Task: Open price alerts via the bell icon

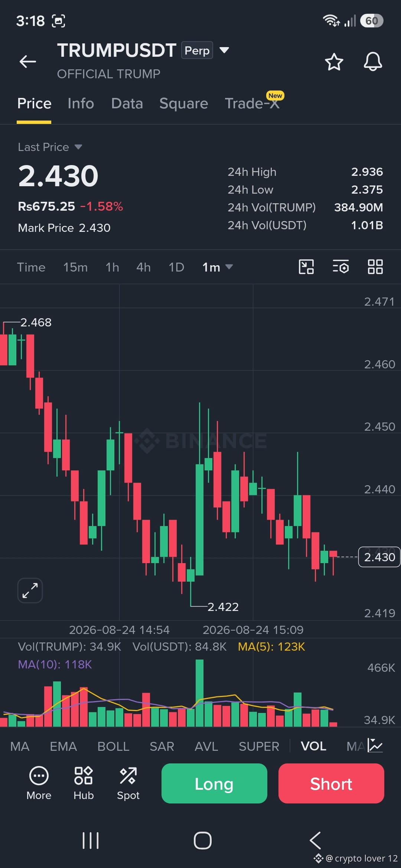Action: pos(373,62)
